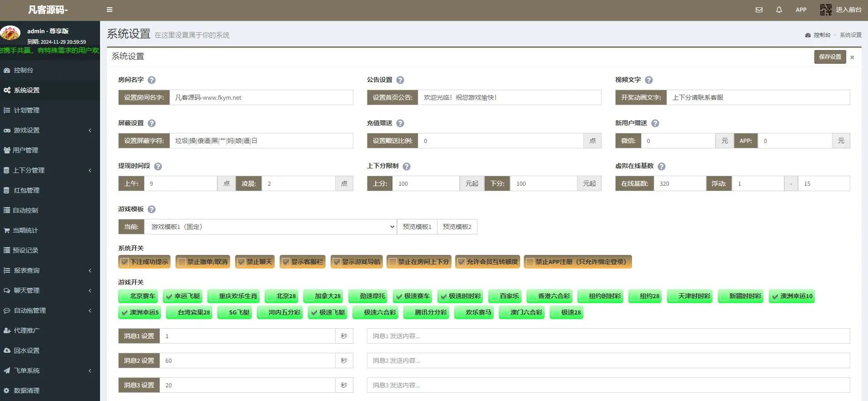Toggle the hamburger sidebar menu icon
Screen dimensions: 868x401
(110, 10)
